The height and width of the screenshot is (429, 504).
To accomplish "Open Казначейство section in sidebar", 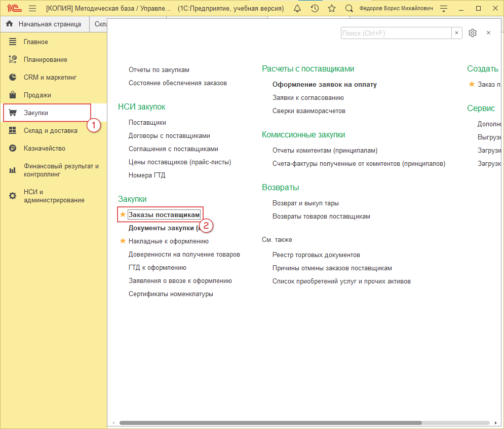I will [45, 148].
